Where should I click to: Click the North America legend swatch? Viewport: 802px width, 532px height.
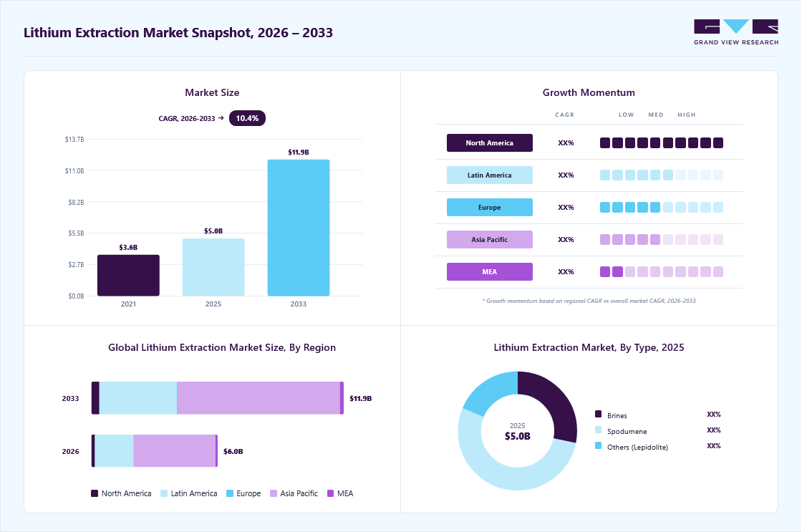(x=95, y=493)
